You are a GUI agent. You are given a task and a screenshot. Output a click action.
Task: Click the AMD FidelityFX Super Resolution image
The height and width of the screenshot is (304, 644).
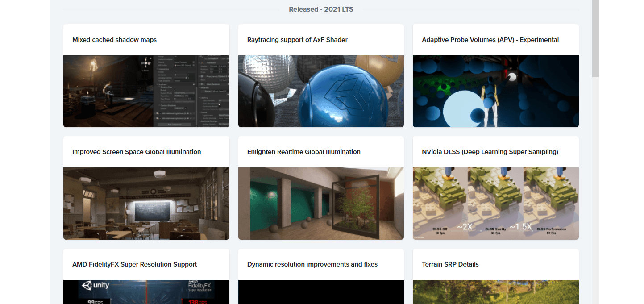146,292
